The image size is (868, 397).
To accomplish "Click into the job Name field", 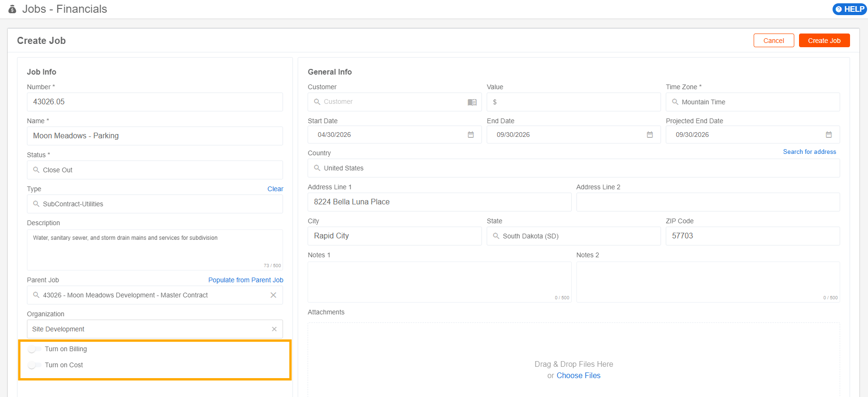I will [x=155, y=136].
